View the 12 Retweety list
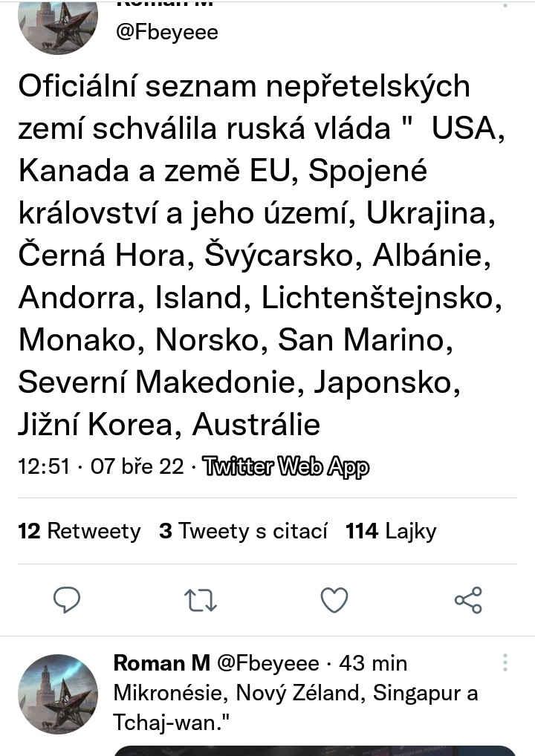The width and height of the screenshot is (535, 756). click(x=79, y=531)
